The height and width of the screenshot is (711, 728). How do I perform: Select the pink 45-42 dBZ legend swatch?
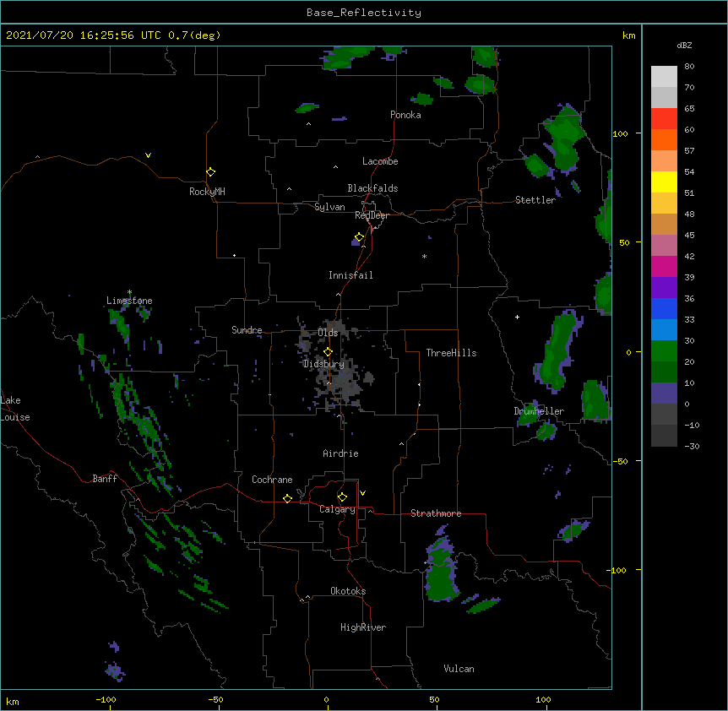coord(664,246)
